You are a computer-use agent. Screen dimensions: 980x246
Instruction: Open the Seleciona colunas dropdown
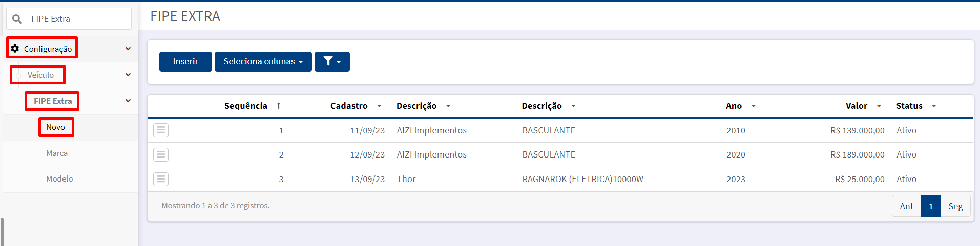(x=263, y=61)
